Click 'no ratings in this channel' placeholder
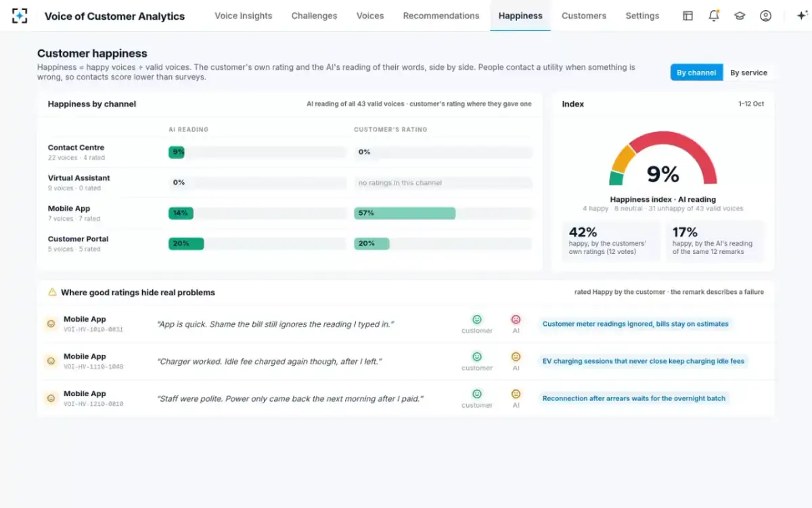 click(x=400, y=183)
